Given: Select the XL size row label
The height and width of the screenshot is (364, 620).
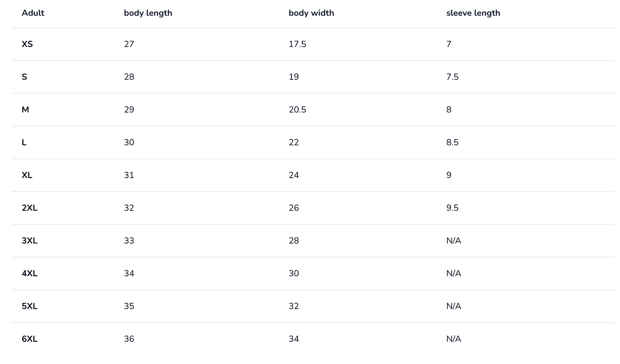Looking at the screenshot, I should (27, 175).
